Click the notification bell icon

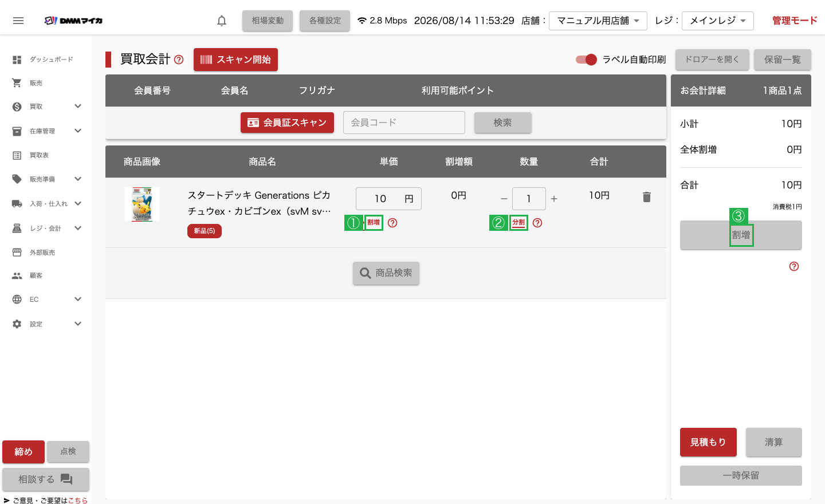[222, 21]
